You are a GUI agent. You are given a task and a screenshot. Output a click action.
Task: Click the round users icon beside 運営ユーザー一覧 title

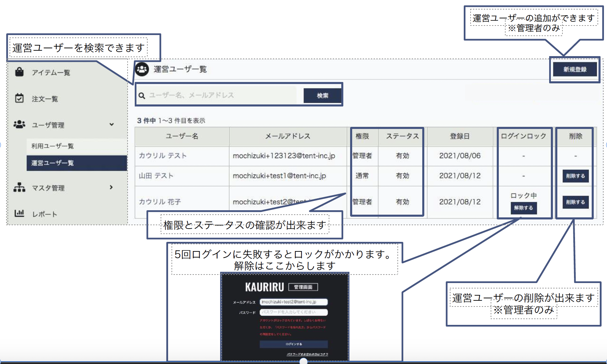tap(142, 69)
